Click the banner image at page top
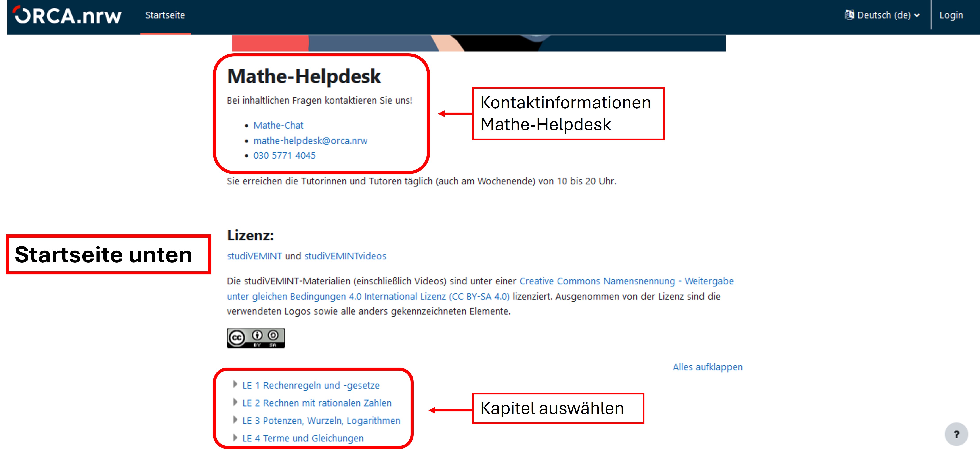980x449 pixels. (x=479, y=43)
